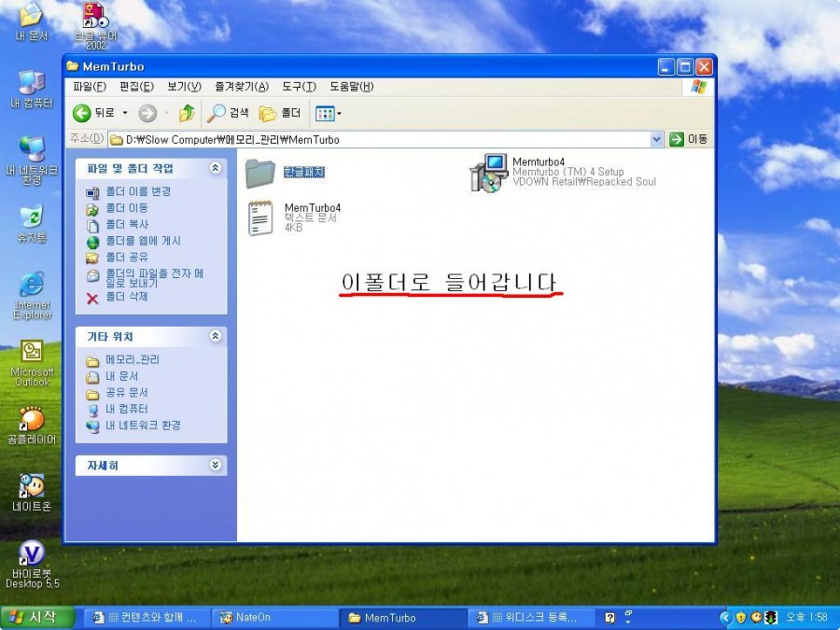Launch Internet Explorer from the desktop
Image resolution: width=840 pixels, height=630 pixels.
coord(32,296)
